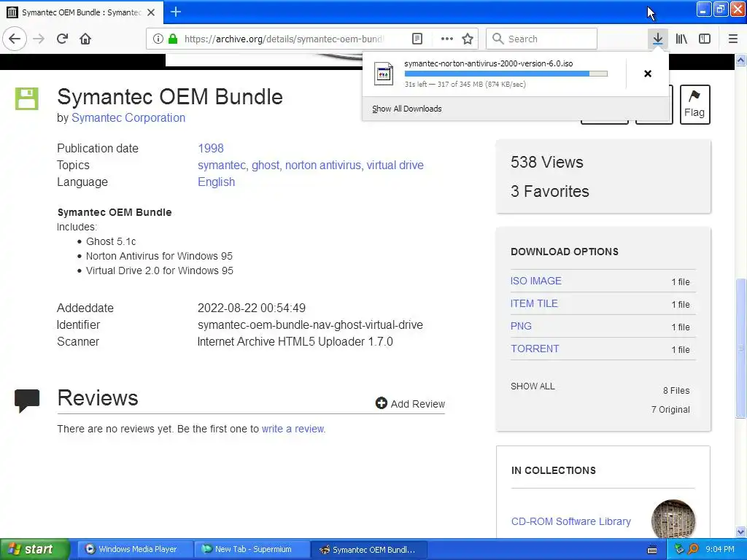Click the page vertical scrollbar thumb

click(x=740, y=348)
